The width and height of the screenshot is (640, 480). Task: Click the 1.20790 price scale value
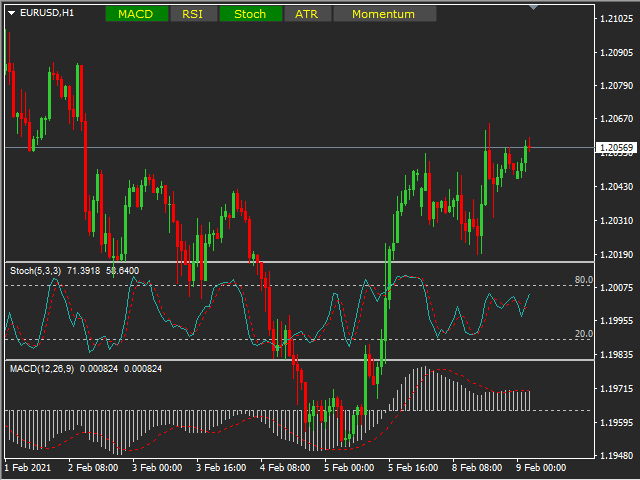click(x=616, y=86)
